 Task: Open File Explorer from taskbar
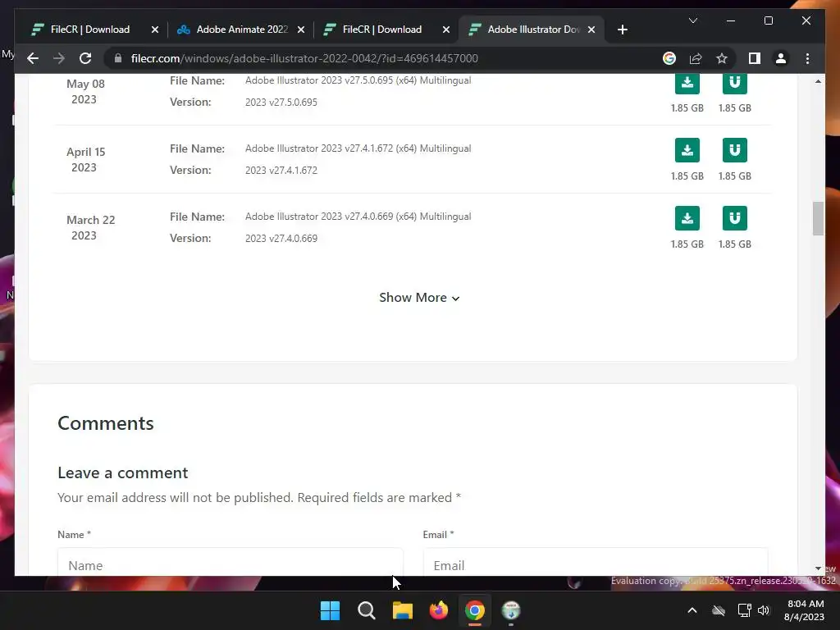(402, 610)
